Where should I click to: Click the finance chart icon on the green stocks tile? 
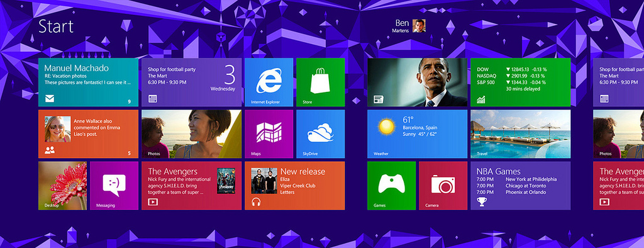coord(481,99)
